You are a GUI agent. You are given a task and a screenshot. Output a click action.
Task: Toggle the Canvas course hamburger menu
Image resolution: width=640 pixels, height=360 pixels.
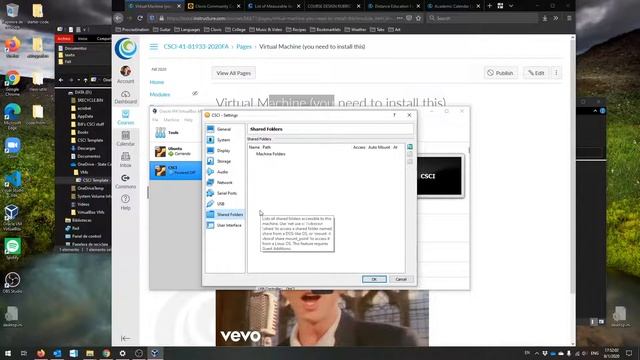[154, 47]
